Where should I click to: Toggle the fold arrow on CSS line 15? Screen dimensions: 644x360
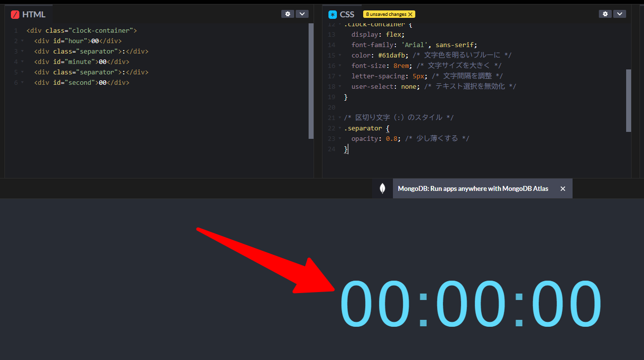click(x=340, y=55)
